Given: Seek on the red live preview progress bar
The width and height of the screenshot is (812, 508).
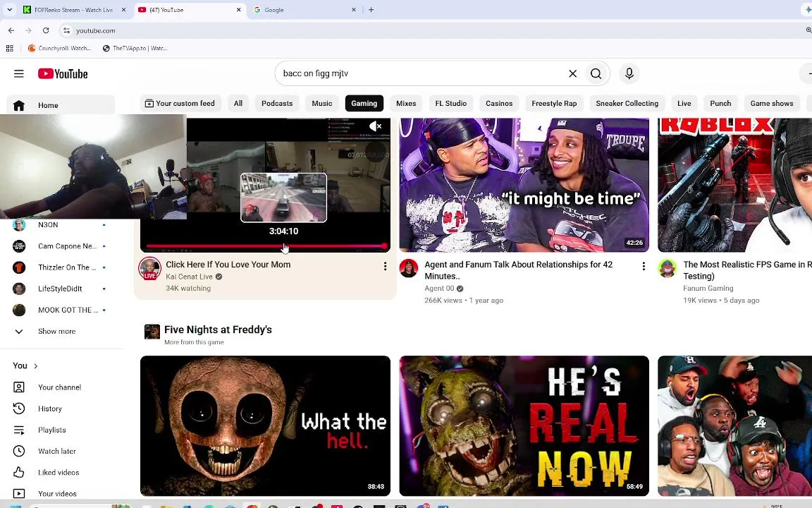Looking at the screenshot, I should (266, 246).
